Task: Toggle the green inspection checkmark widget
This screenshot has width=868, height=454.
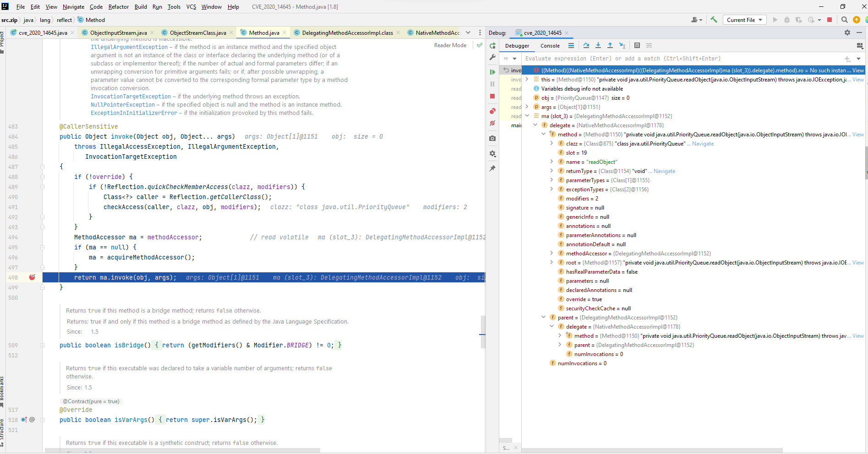Action: click(x=479, y=45)
